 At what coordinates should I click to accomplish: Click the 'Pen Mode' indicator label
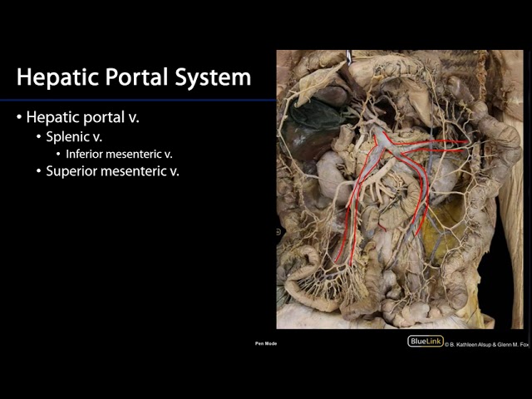coord(266,343)
